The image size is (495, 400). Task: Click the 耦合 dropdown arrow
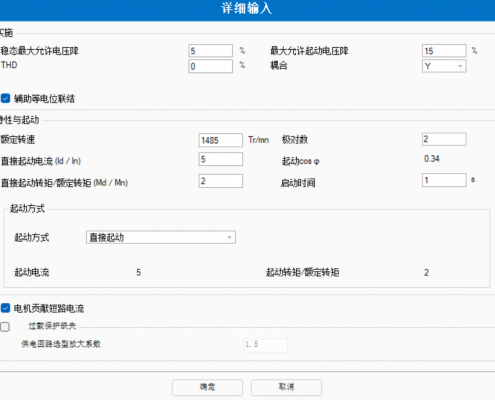click(460, 66)
